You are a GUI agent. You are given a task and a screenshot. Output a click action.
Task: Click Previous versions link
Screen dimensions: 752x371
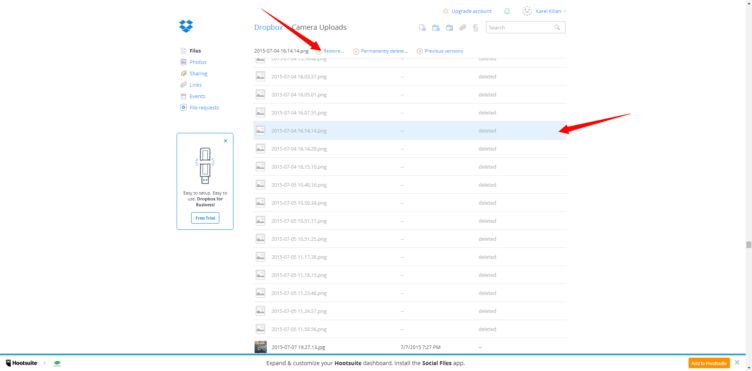point(444,51)
